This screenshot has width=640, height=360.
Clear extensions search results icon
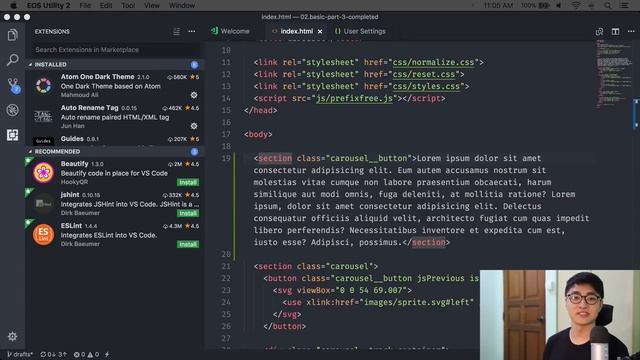tap(176, 31)
